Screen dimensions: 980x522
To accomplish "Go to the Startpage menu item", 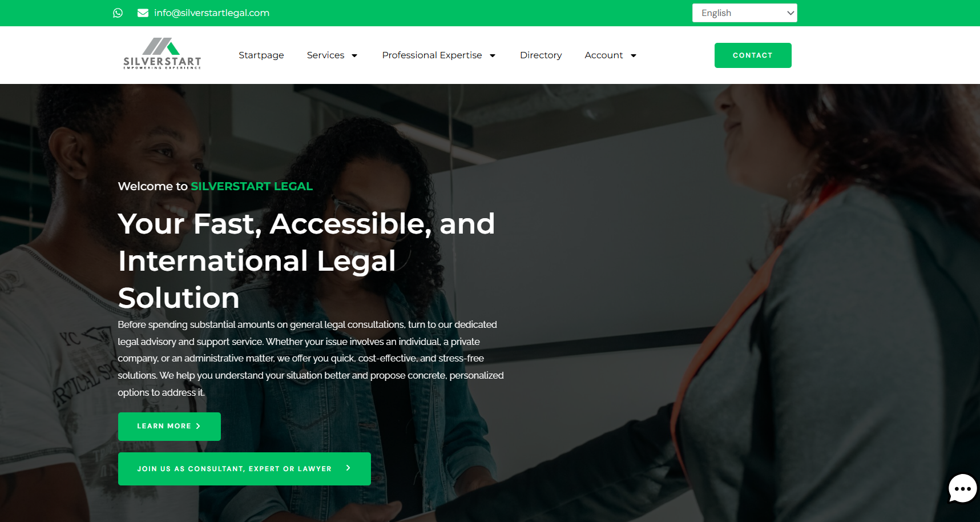I will 261,55.
